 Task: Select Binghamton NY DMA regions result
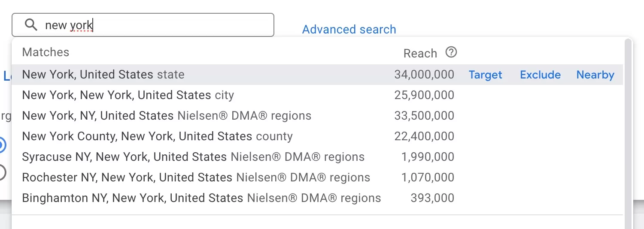[317, 198]
